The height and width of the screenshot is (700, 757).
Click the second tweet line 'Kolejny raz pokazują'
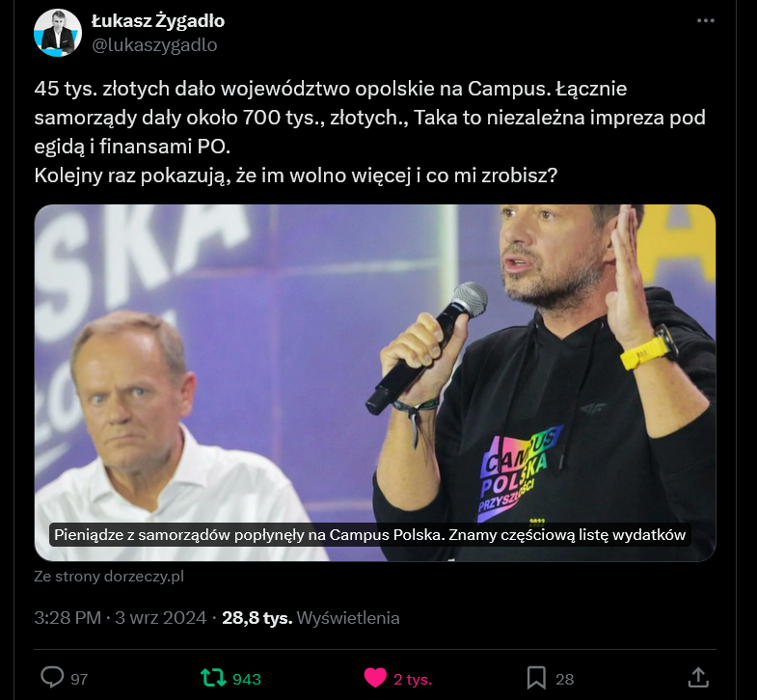point(296,175)
